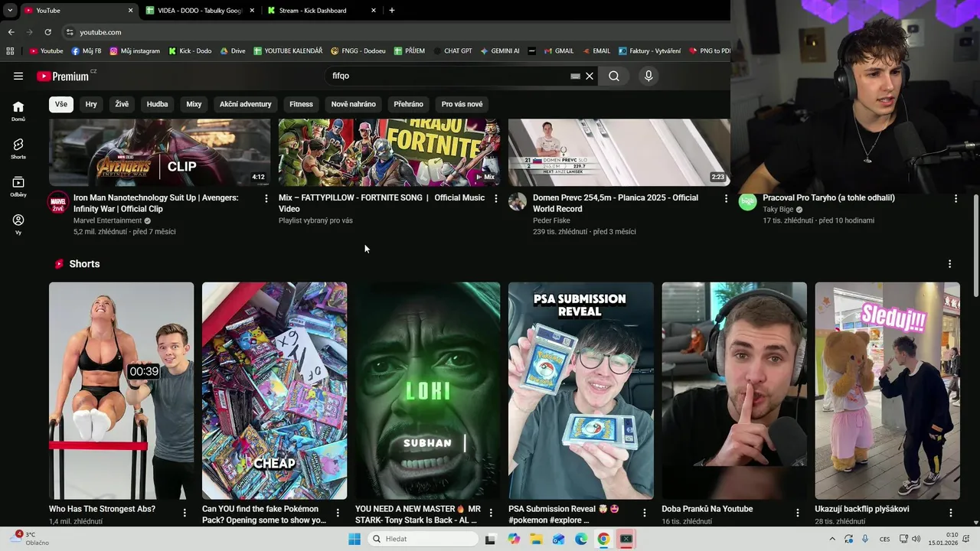
Task: Open options menu for Iron Man Nanotechnology video
Action: (x=266, y=198)
